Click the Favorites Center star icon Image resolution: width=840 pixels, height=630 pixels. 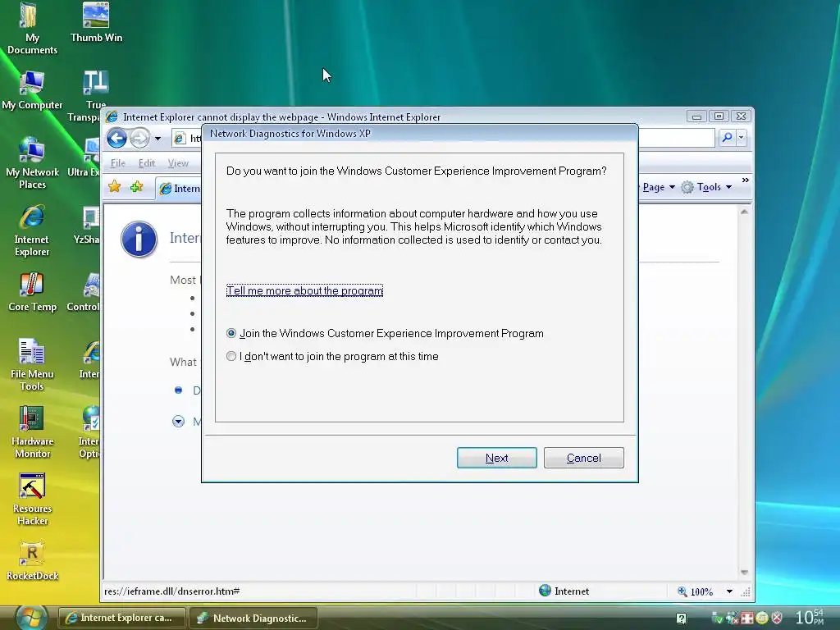click(x=114, y=186)
